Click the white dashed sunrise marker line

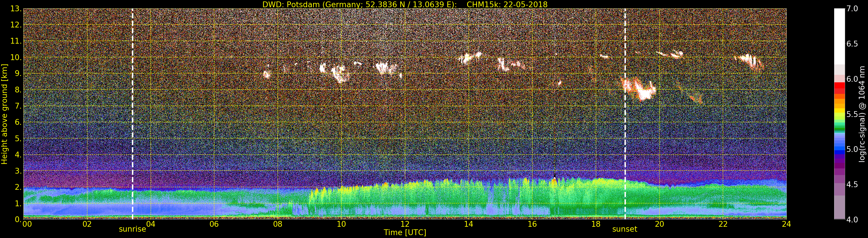(132, 114)
